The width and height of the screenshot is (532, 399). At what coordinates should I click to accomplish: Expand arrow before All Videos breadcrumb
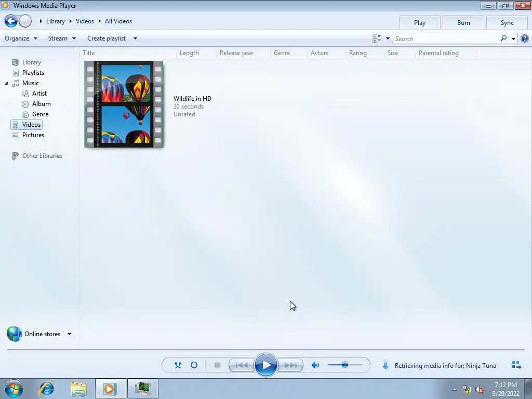[x=99, y=21]
